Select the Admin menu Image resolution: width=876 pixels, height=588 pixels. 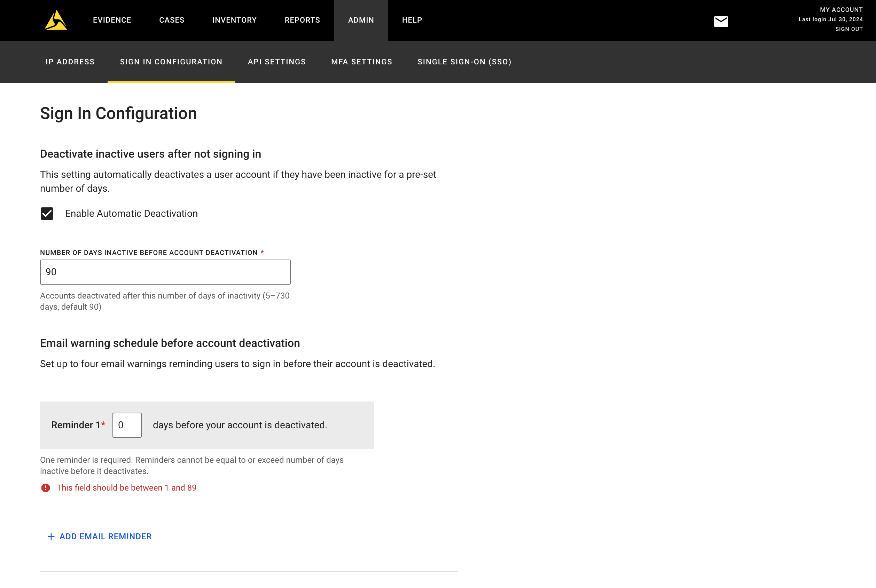pos(361,20)
